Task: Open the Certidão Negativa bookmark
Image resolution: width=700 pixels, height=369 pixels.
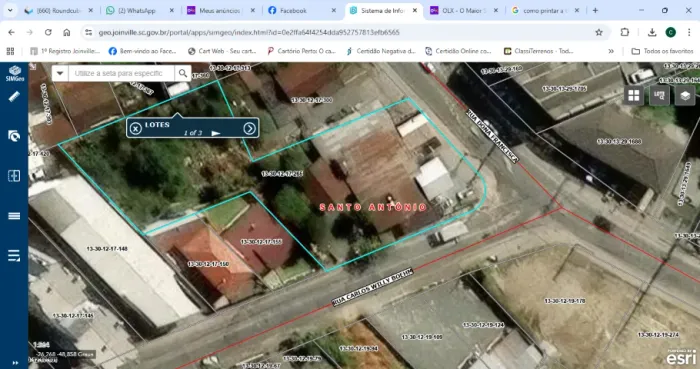Action: [x=381, y=51]
